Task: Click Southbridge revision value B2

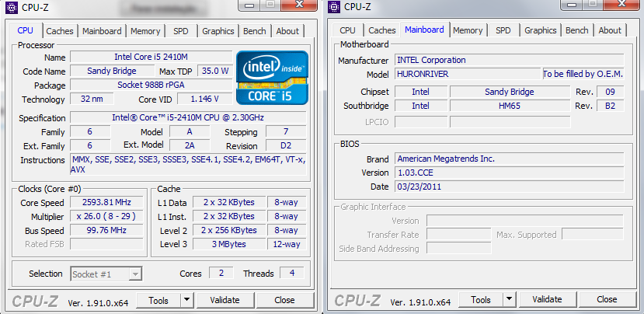Action: coord(611,106)
